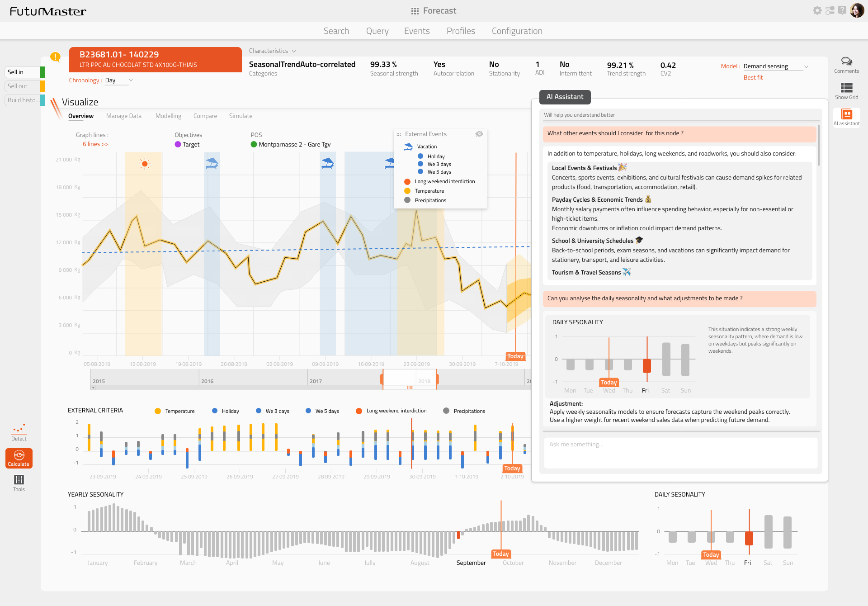
Task: Click the Detect tool icon
Action: [19, 429]
